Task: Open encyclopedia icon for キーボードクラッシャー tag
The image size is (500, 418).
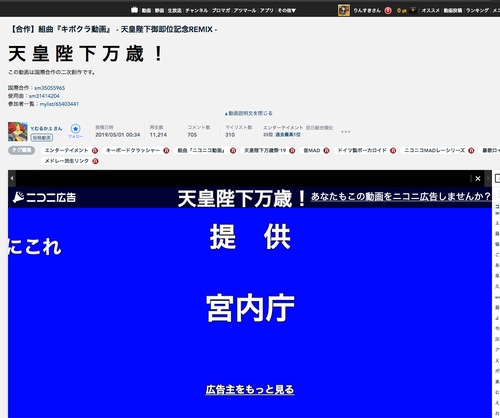Action: [166, 151]
